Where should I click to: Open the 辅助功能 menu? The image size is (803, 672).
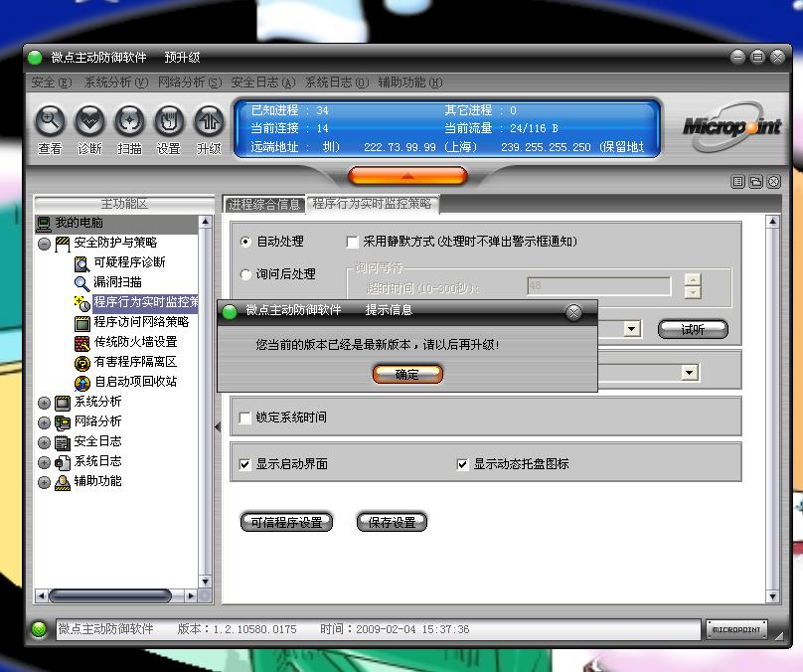pyautogui.click(x=410, y=83)
